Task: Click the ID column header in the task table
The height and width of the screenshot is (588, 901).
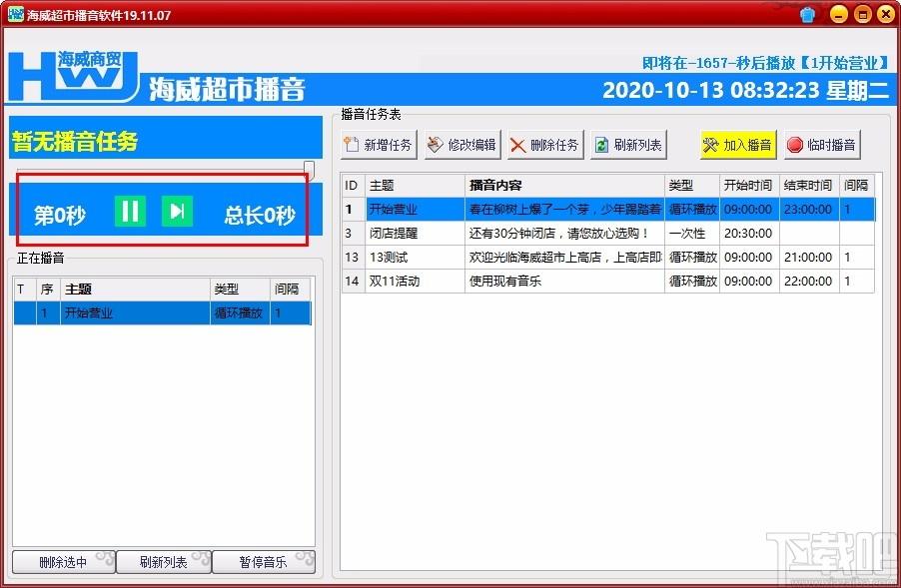Action: point(354,185)
